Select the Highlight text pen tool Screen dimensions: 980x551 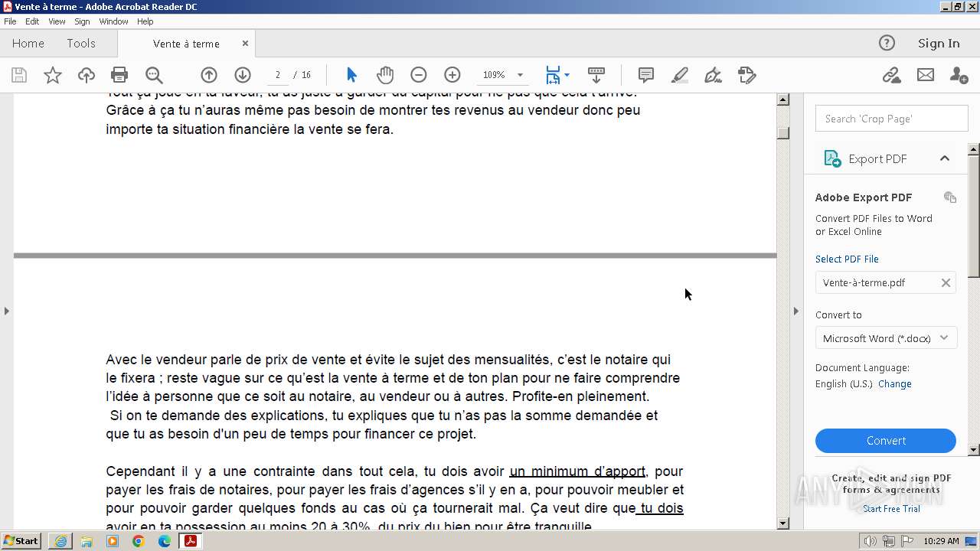click(x=680, y=75)
